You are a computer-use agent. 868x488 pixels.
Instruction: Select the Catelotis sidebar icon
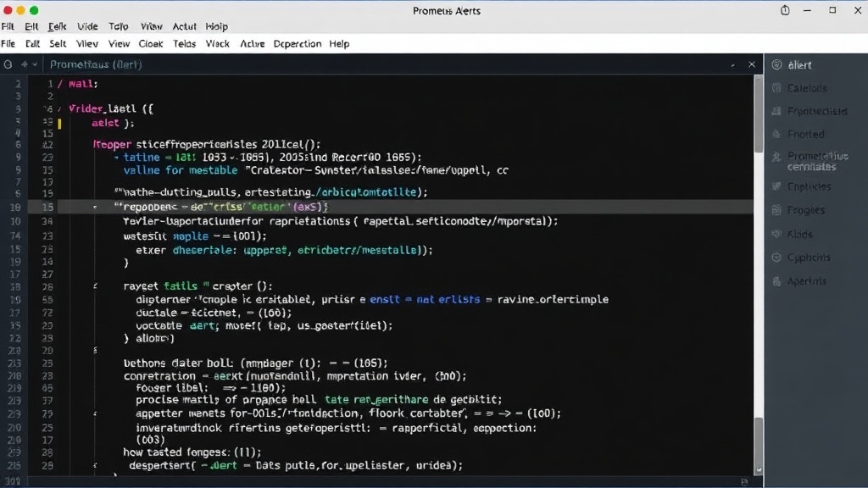click(776, 88)
